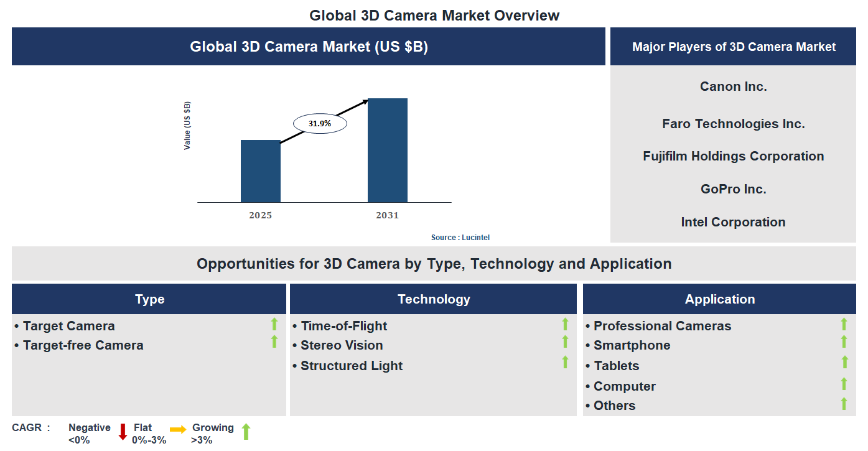Select the growth arrow next to Time-of-Flight
868x451 pixels.
(564, 324)
